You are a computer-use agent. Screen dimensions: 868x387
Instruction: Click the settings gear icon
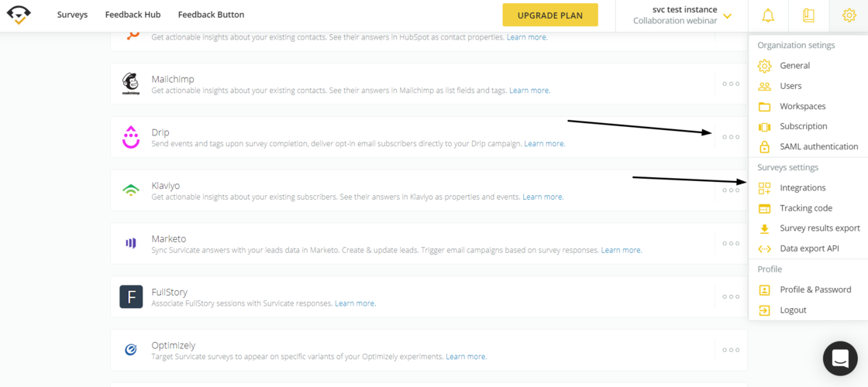(x=849, y=15)
